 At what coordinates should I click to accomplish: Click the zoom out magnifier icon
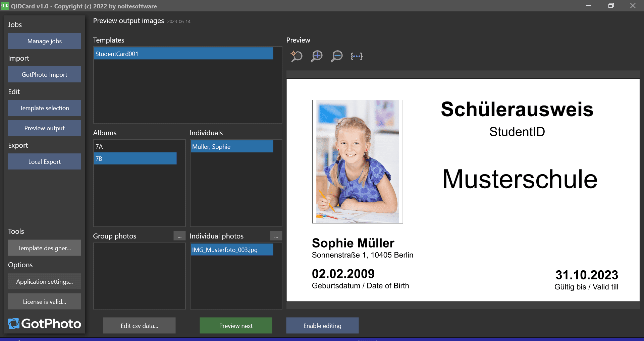pyautogui.click(x=337, y=56)
